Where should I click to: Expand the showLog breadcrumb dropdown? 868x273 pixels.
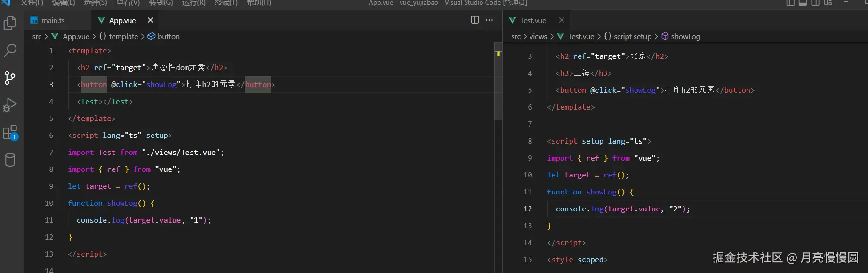[685, 36]
